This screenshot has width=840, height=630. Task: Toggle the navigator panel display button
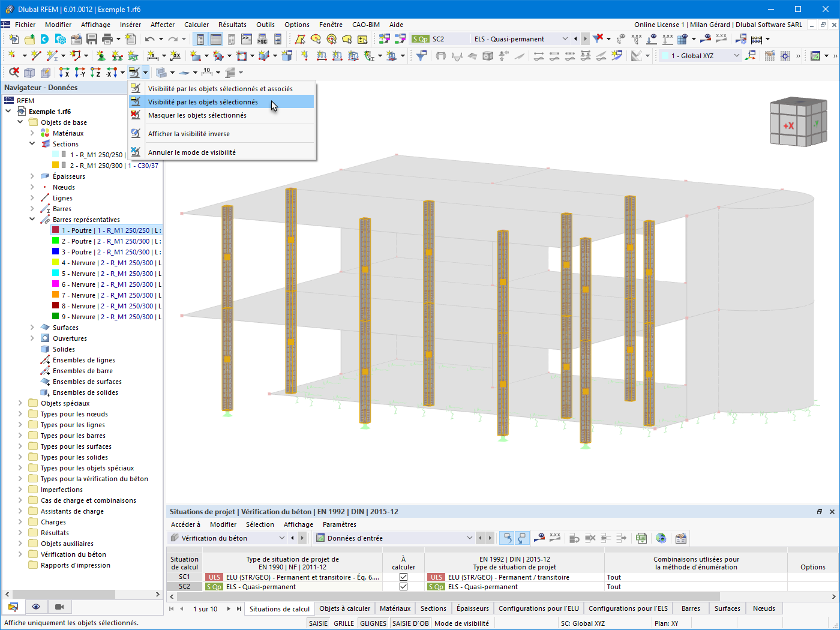coord(200,39)
